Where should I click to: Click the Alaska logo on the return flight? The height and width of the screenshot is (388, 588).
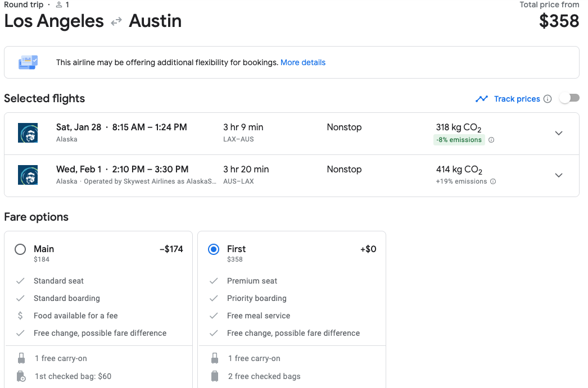click(x=28, y=175)
